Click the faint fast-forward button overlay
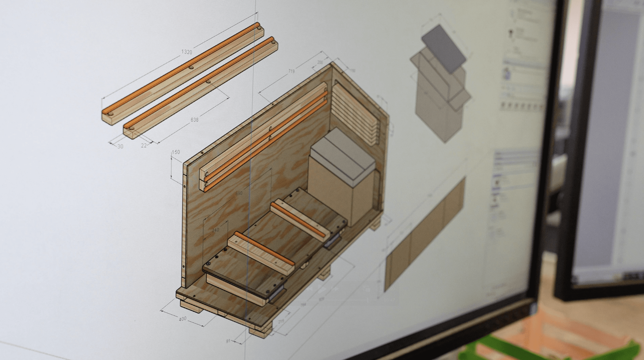Screen dimensions: 644x360 335,289
